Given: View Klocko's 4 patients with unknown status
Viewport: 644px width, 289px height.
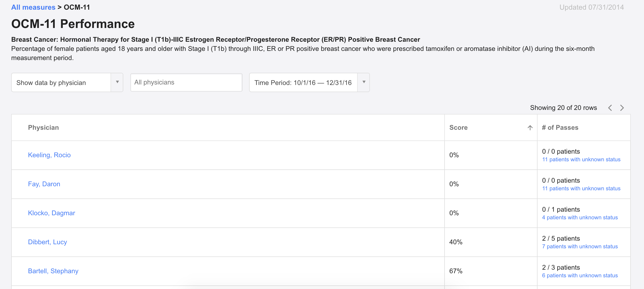Looking at the screenshot, I should [x=580, y=218].
